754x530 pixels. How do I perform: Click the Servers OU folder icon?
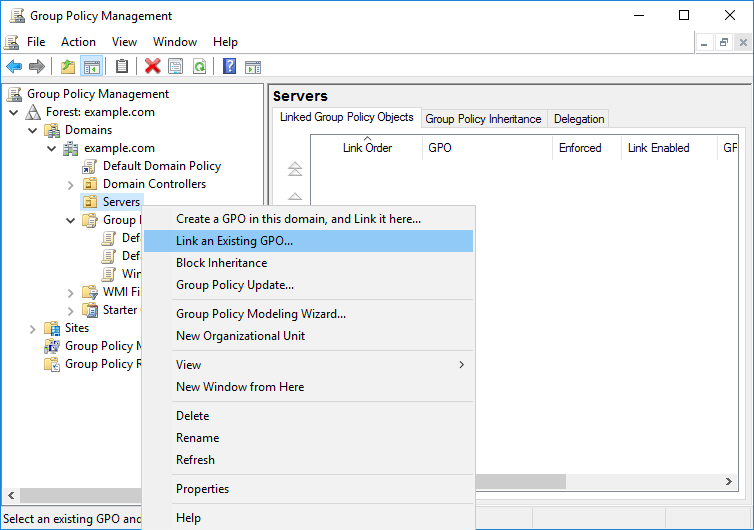click(90, 202)
